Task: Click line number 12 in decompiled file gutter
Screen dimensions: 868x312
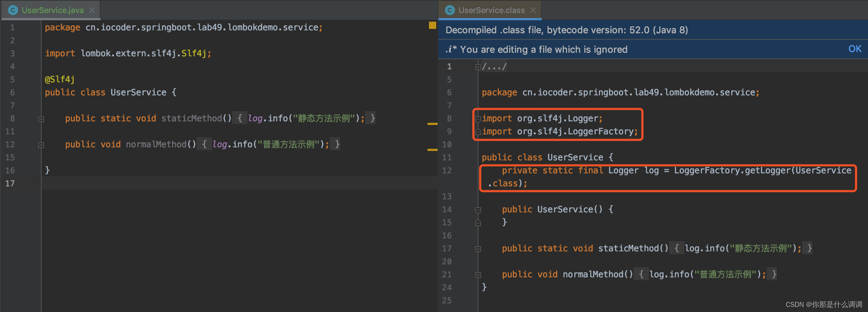Action: (x=447, y=170)
